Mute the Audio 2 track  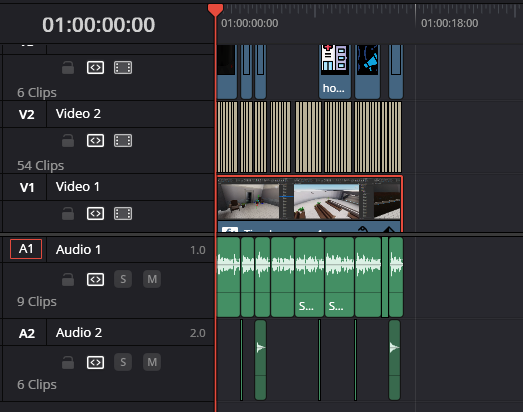pyautogui.click(x=152, y=362)
